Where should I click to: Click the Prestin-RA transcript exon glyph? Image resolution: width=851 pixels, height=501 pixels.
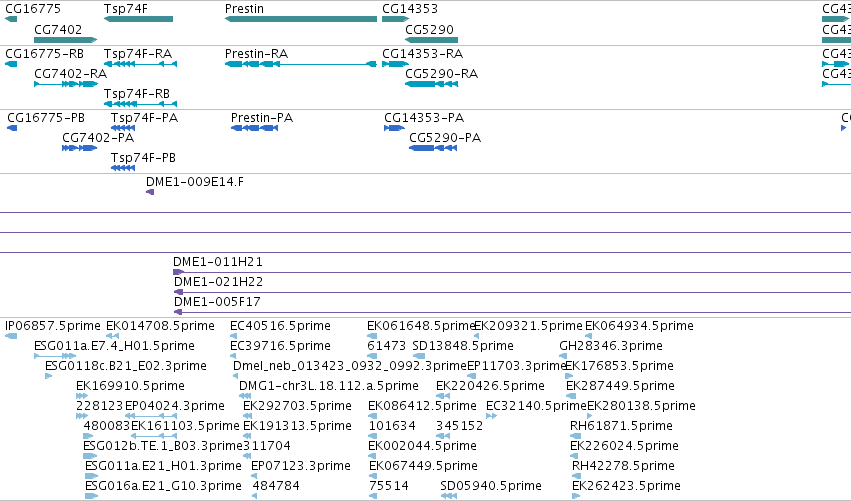pyautogui.click(x=301, y=64)
